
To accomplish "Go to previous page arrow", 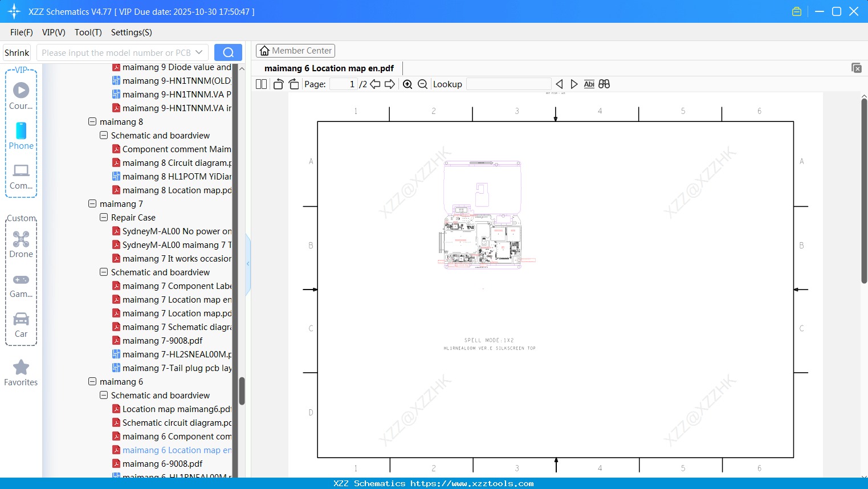I will [x=375, y=84].
